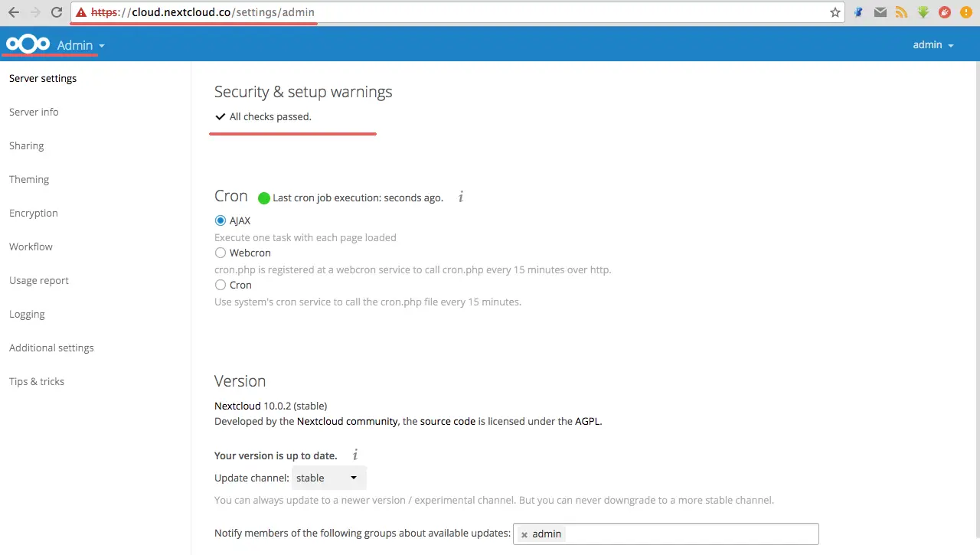Remove the admin group tag with its x
The width and height of the screenshot is (980, 555).
click(x=524, y=534)
